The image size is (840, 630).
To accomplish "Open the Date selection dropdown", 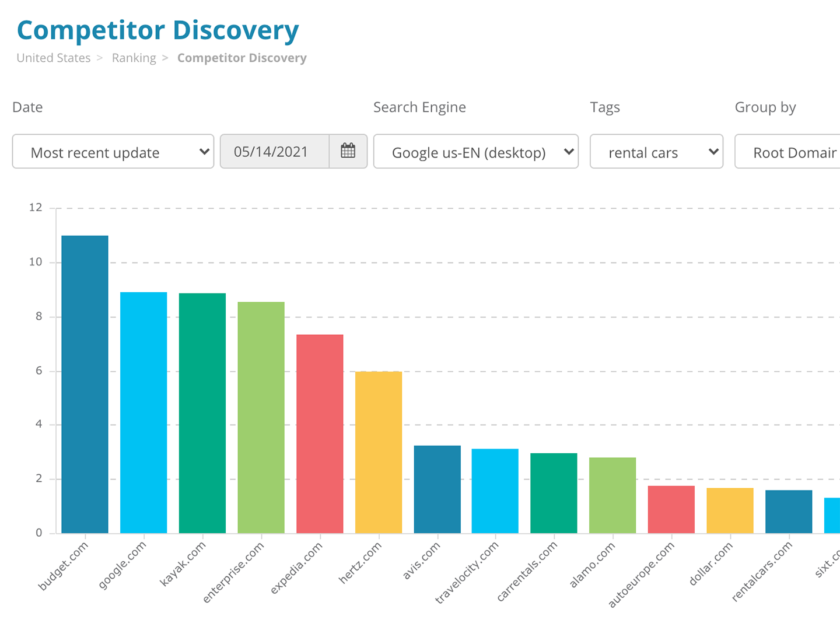I will [113, 152].
